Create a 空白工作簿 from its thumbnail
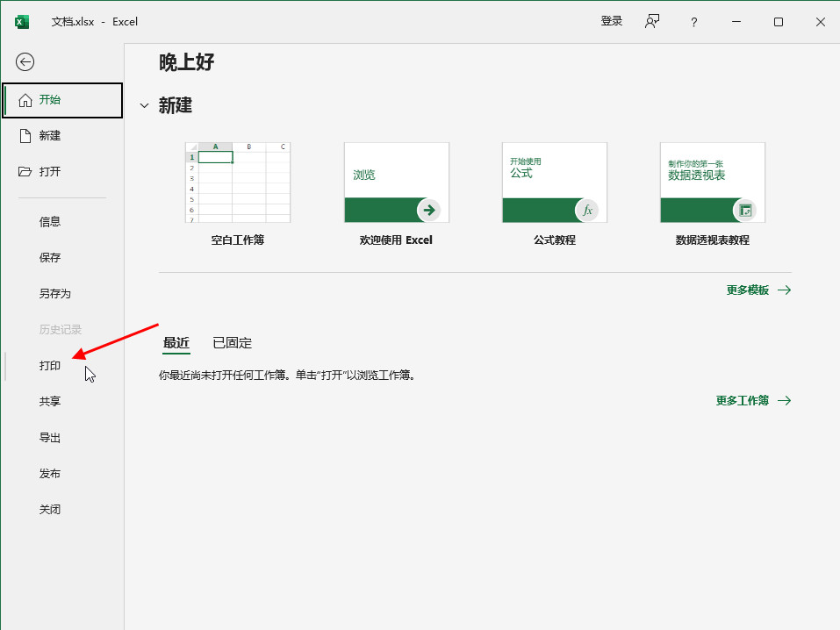This screenshot has width=840, height=630. pyautogui.click(x=238, y=183)
